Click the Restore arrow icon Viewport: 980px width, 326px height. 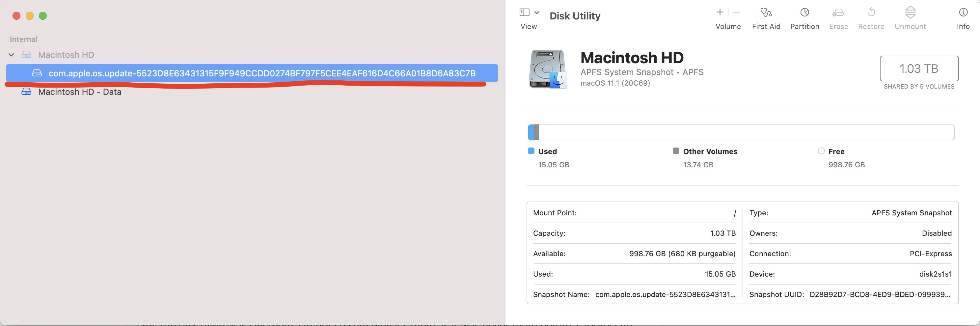pyautogui.click(x=871, y=13)
